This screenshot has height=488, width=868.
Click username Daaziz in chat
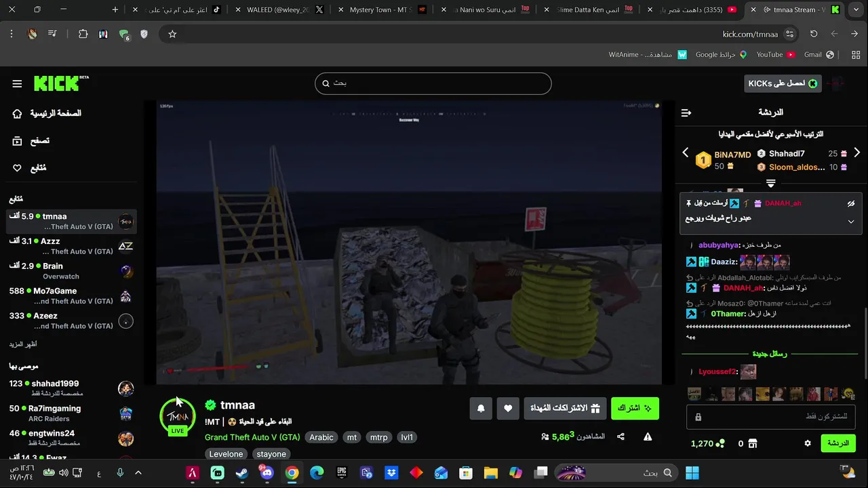coord(724,262)
